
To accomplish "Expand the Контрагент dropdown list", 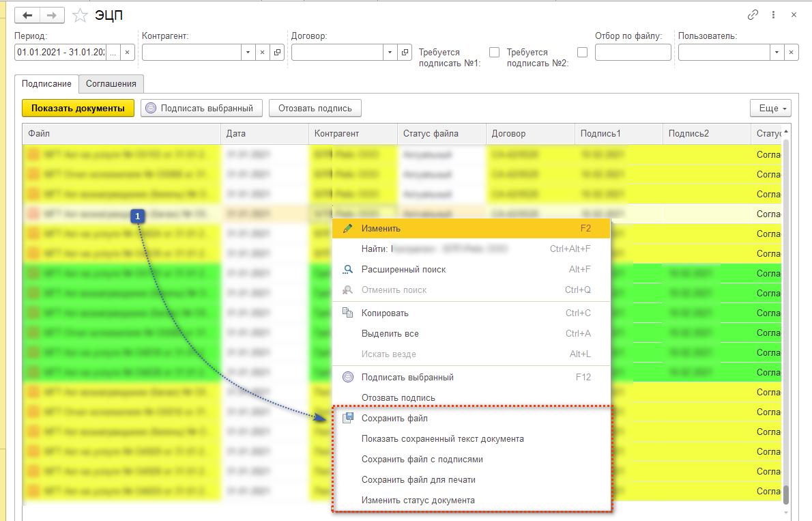I will pyautogui.click(x=248, y=53).
